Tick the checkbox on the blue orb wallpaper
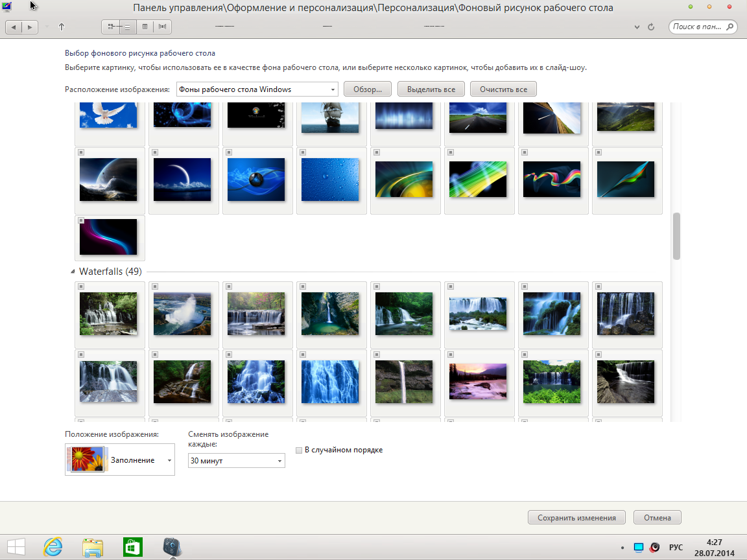 (x=229, y=152)
